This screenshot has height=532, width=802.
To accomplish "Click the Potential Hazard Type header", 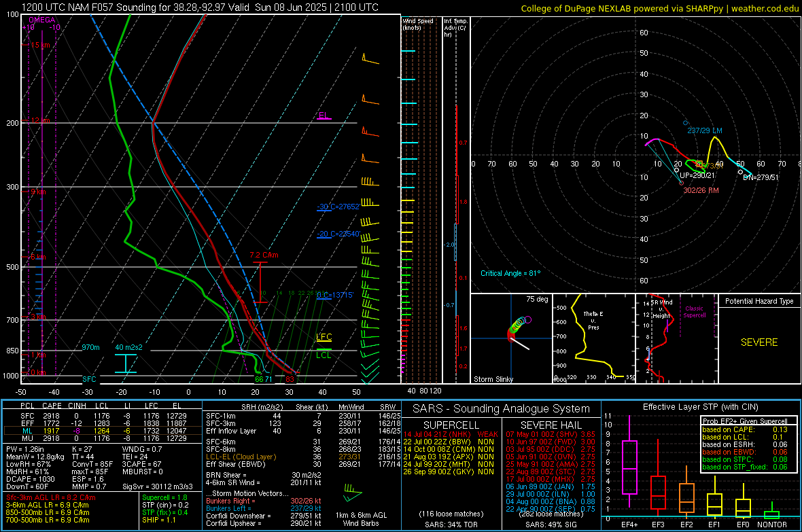I will 760,301.
